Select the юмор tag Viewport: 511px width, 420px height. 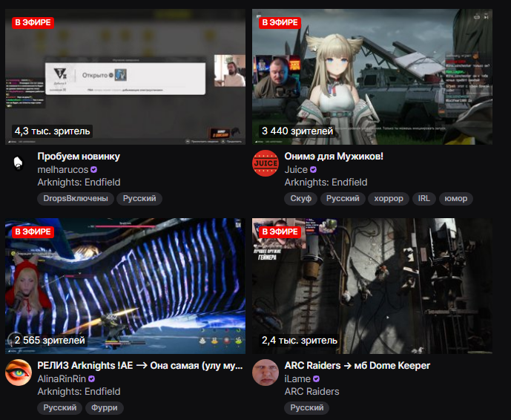[x=456, y=199]
